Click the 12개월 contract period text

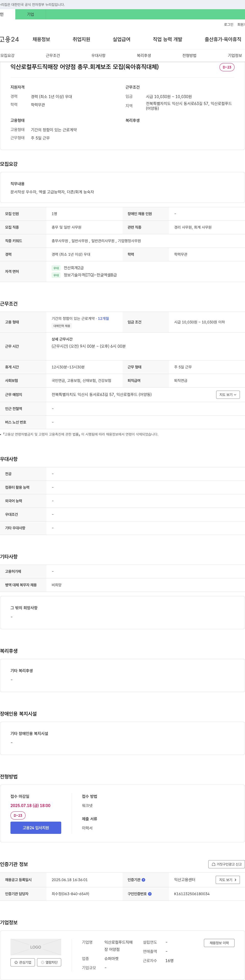point(103,318)
